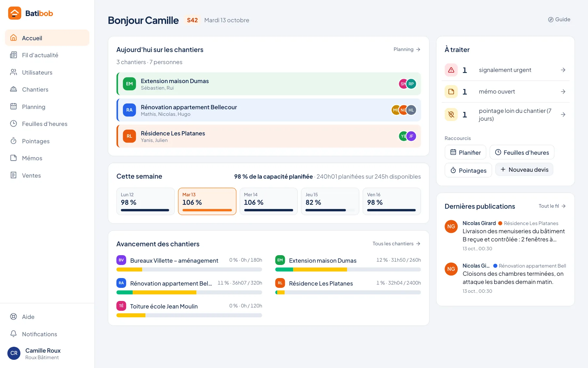
Task: Open the Tout le fil link
Action: click(x=552, y=206)
